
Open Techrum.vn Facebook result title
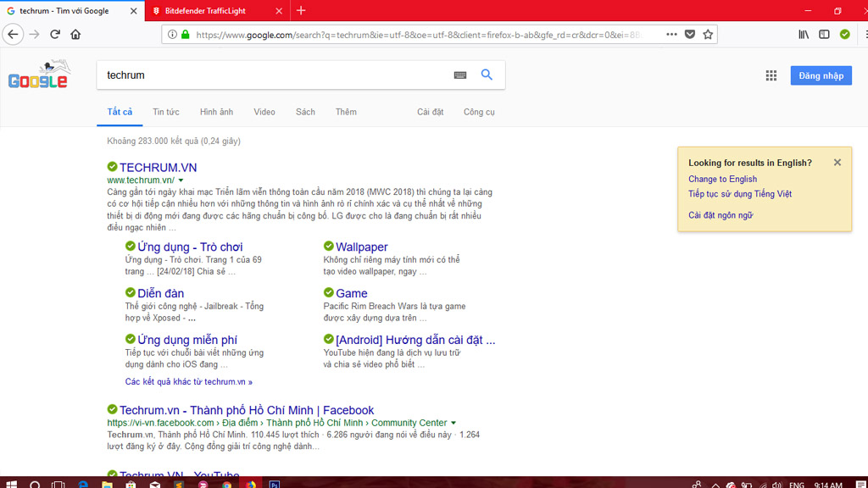(247, 410)
